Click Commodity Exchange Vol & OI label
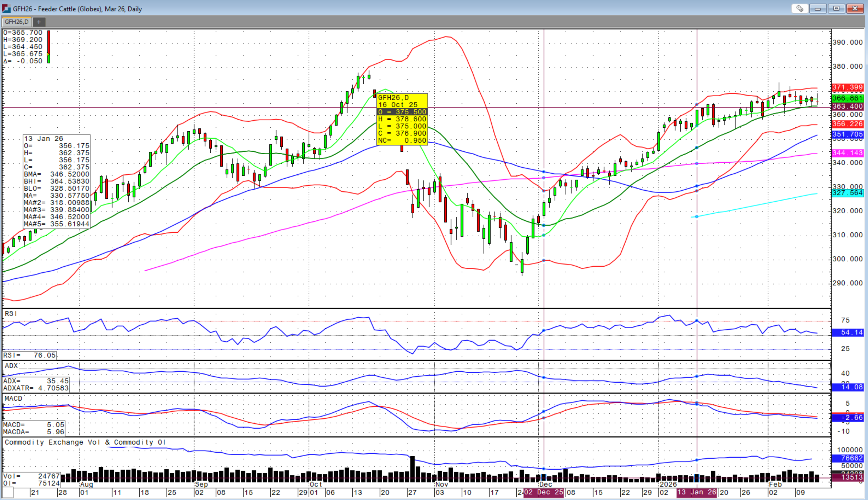The width and height of the screenshot is (868, 500). pyautogui.click(x=85, y=442)
